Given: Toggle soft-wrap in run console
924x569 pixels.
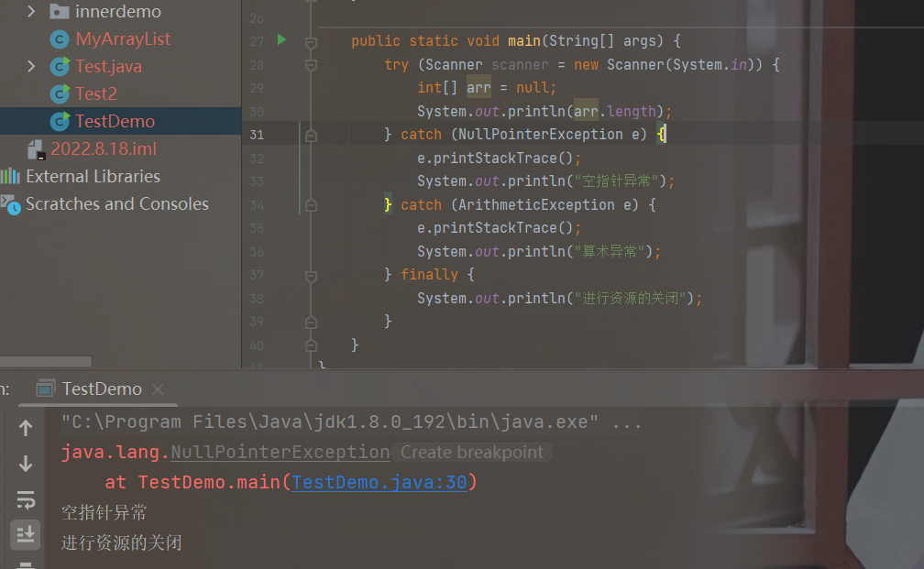Looking at the screenshot, I should [x=26, y=499].
